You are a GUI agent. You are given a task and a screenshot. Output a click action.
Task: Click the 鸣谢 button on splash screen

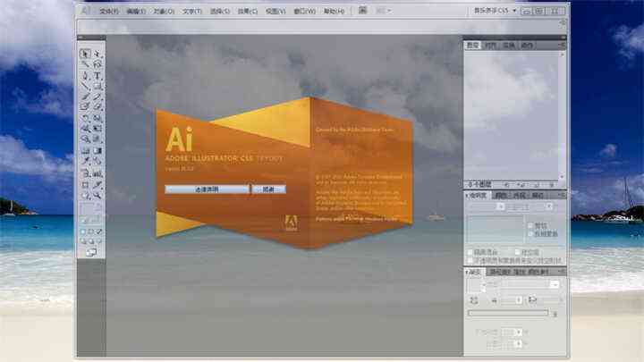coord(268,189)
